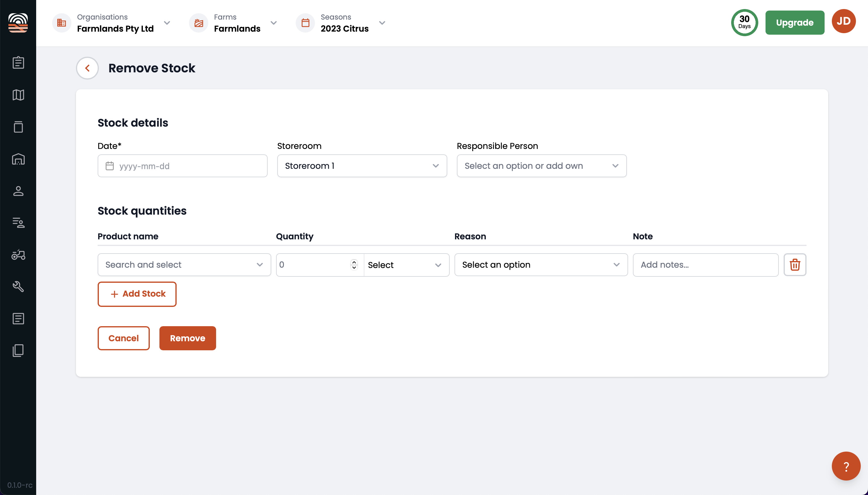The image size is (868, 495).
Task: Delete stock row with trash icon
Action: coord(794,264)
